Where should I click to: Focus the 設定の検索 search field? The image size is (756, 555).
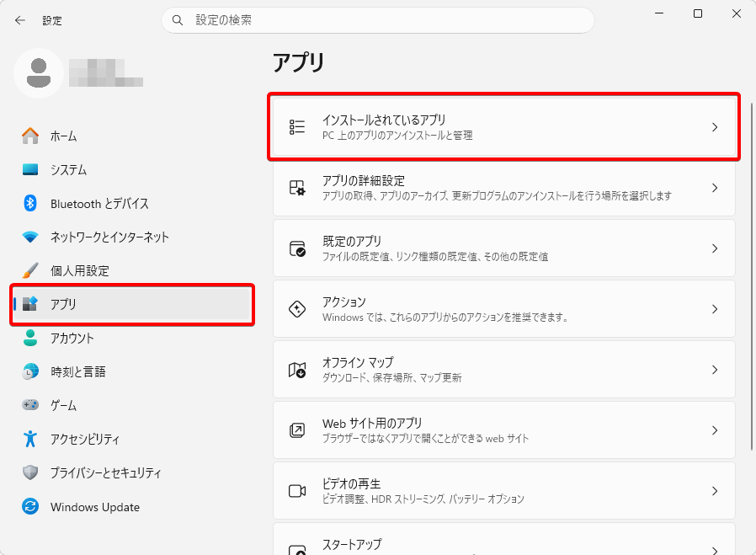[377, 20]
